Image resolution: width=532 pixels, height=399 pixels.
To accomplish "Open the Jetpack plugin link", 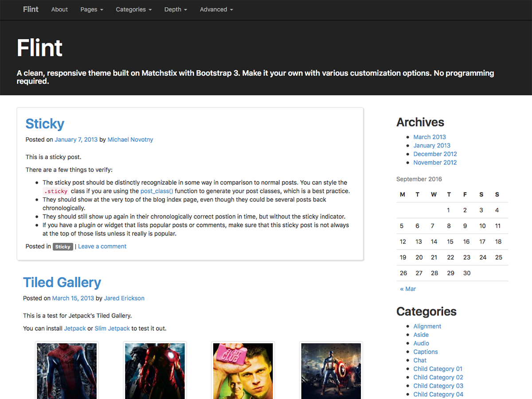I will (74, 328).
